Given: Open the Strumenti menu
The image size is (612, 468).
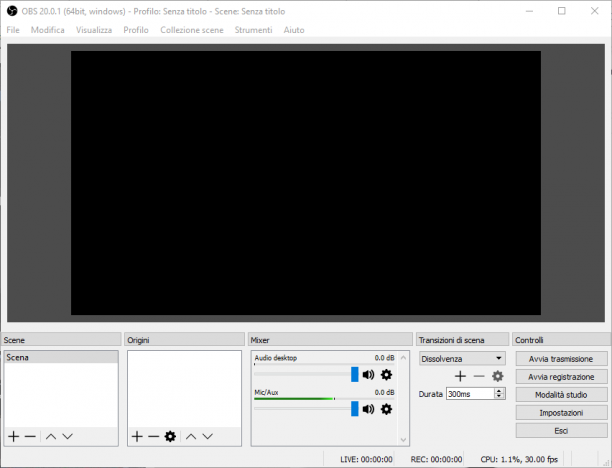Looking at the screenshot, I should point(253,30).
